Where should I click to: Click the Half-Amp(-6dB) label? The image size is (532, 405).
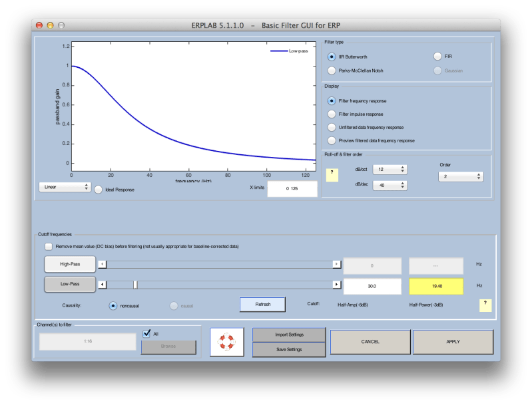[x=352, y=305]
